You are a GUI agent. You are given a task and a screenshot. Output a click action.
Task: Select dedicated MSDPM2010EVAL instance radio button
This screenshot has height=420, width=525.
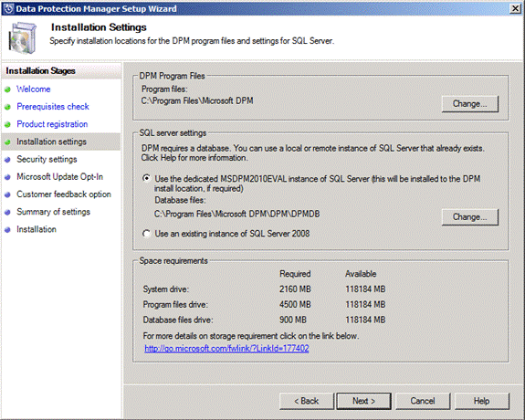click(x=146, y=178)
